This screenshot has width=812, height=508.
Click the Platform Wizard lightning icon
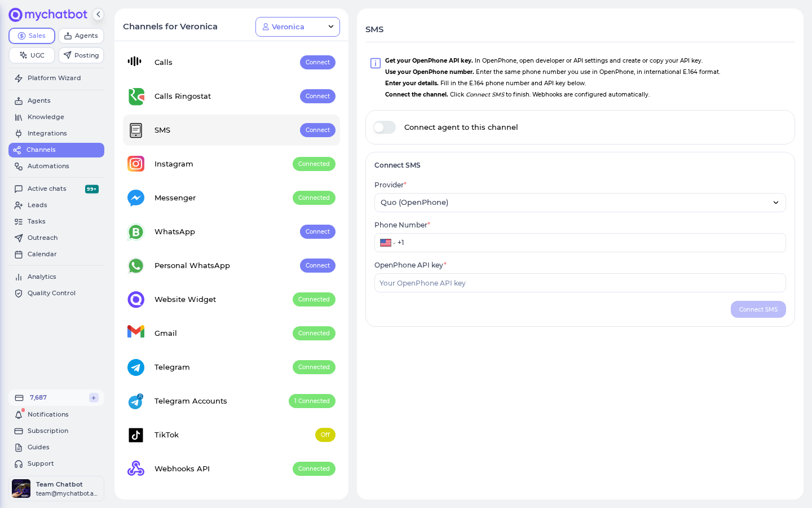[19, 78]
